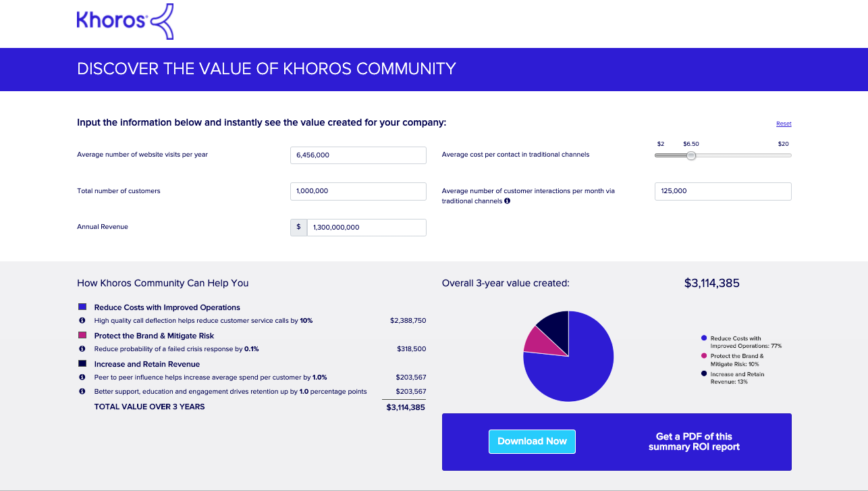
Task: Click legend entry Reduce Costs with Improved Operations: 77%
Action: tap(741, 342)
